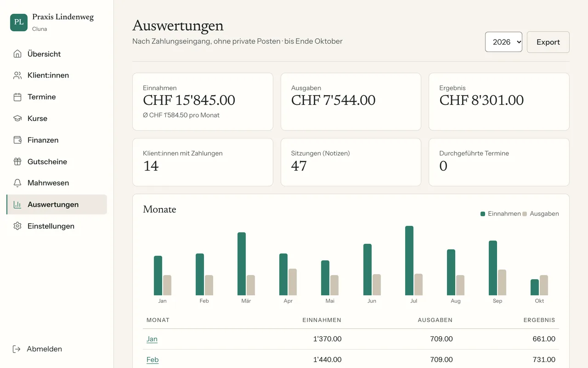588x368 pixels.
Task: Click the EINNAHMEN column header
Action: [x=322, y=320]
